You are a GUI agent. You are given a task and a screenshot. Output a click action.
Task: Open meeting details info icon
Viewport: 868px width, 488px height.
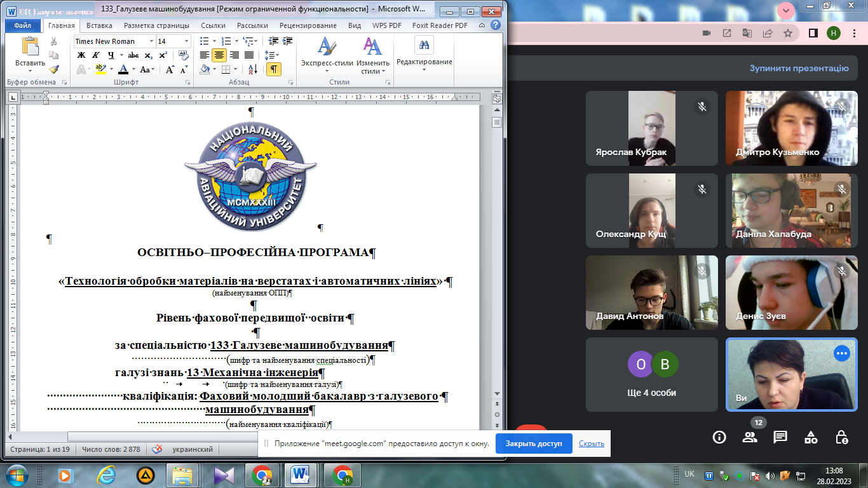coord(719,437)
